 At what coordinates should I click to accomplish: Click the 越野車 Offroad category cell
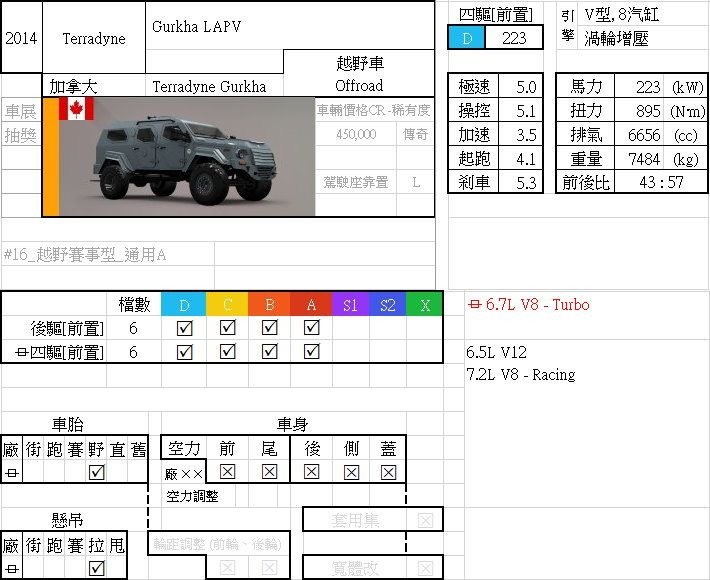click(359, 73)
